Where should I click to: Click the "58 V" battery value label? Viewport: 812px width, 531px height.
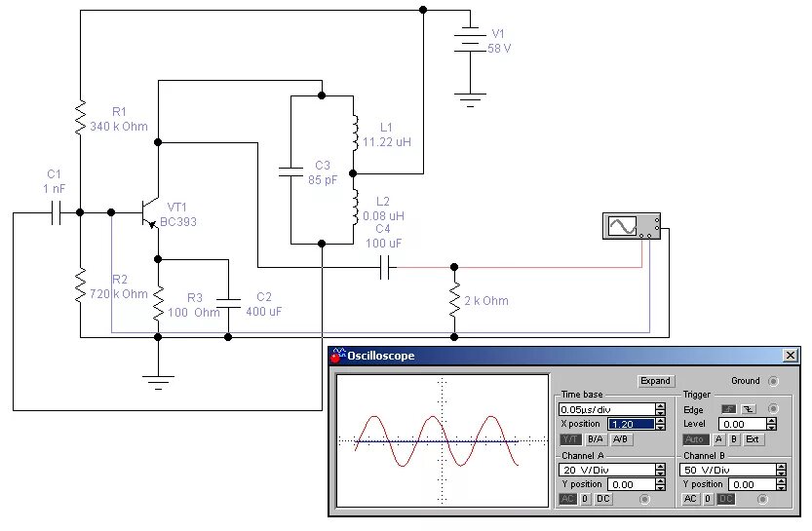click(499, 49)
